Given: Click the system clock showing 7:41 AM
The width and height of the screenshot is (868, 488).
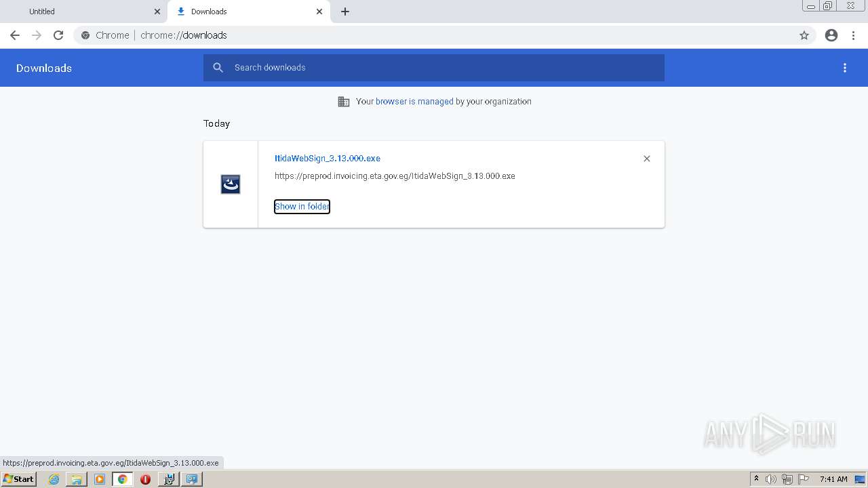Looking at the screenshot, I should (833, 479).
